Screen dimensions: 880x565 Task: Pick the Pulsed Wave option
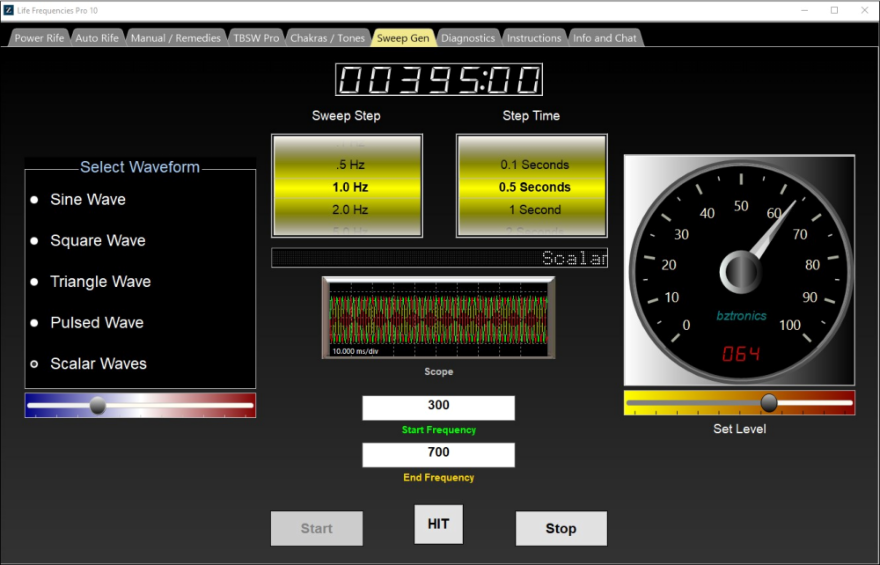click(x=36, y=323)
